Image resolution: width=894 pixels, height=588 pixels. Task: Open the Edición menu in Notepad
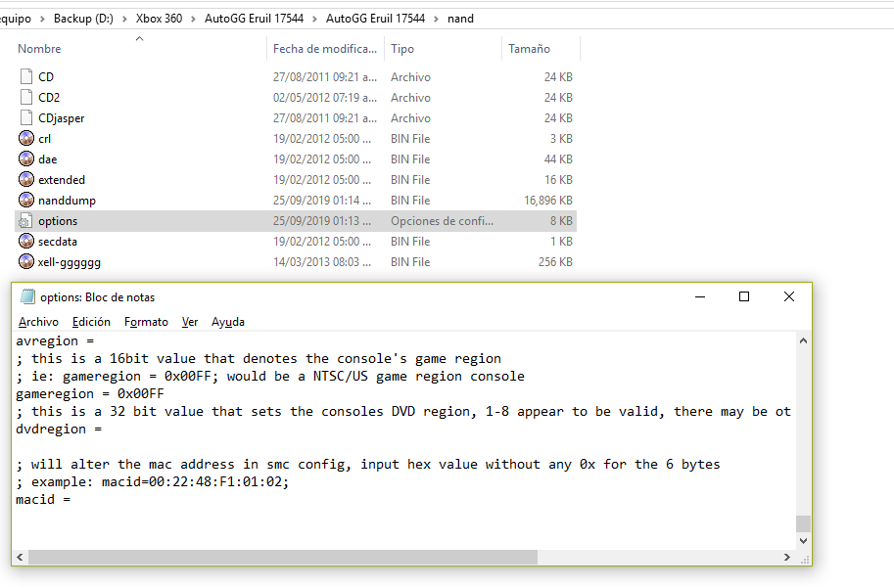pyautogui.click(x=91, y=322)
